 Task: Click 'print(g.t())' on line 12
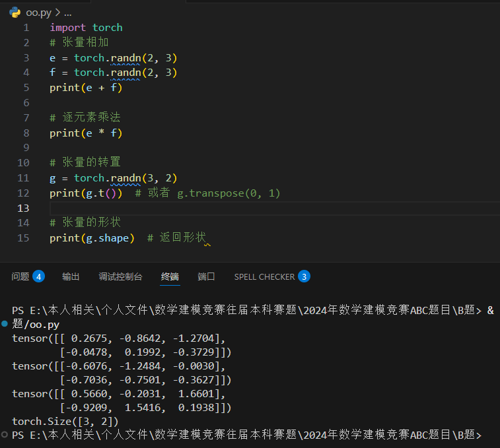(86, 193)
